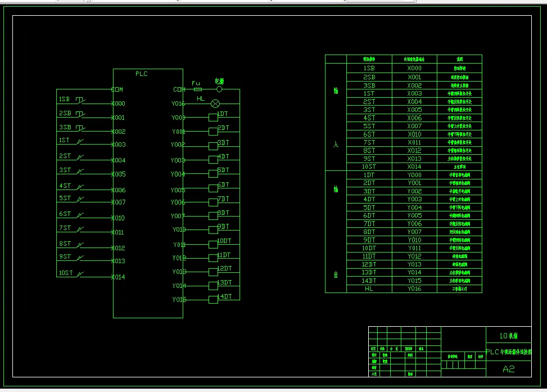The width and height of the screenshot is (547, 392).
Task: Select the Y000 cell in the table
Action: click(x=414, y=175)
